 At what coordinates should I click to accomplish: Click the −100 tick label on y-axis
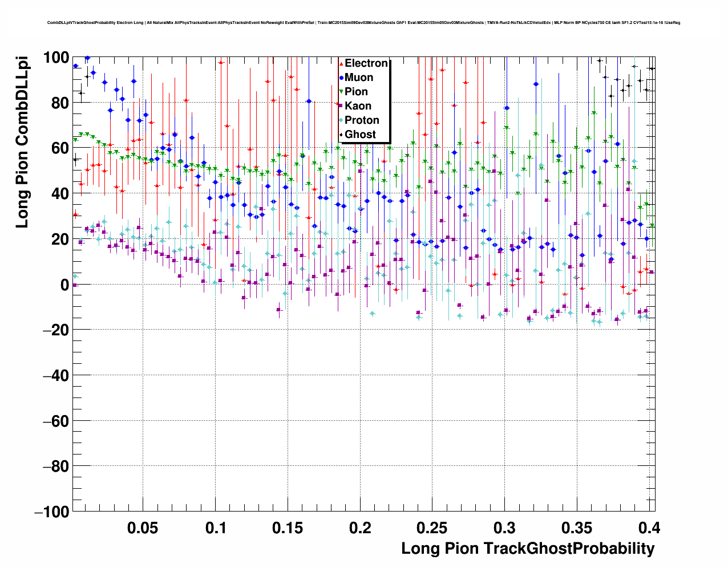click(51, 512)
